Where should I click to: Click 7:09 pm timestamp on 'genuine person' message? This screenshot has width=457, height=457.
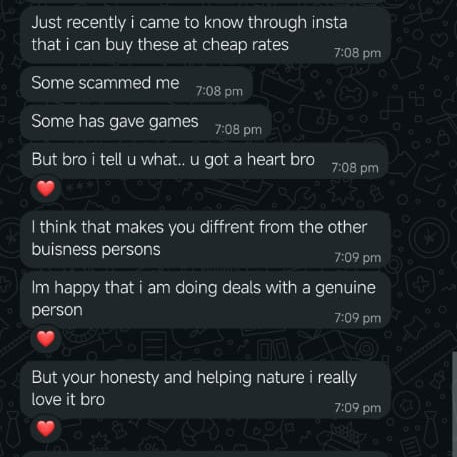click(x=358, y=318)
